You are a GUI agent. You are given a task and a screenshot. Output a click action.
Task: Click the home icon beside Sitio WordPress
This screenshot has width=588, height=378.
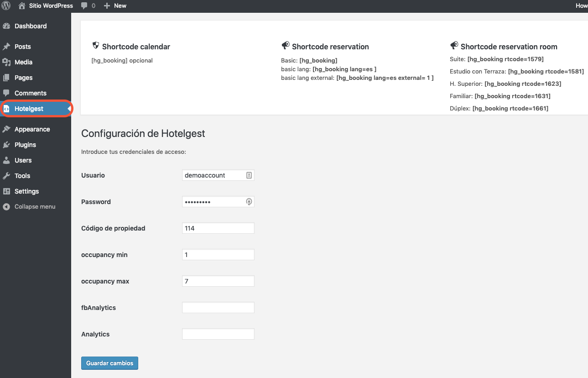click(x=21, y=6)
